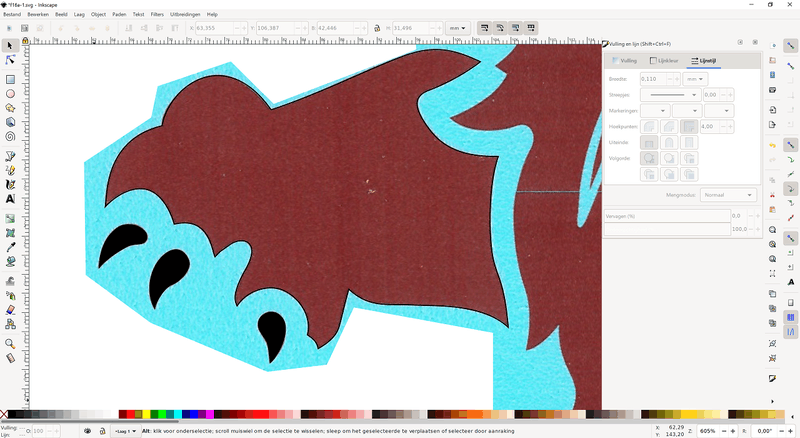Select the Node edit tool
Screen dimensions: 800x438
coord(10,60)
